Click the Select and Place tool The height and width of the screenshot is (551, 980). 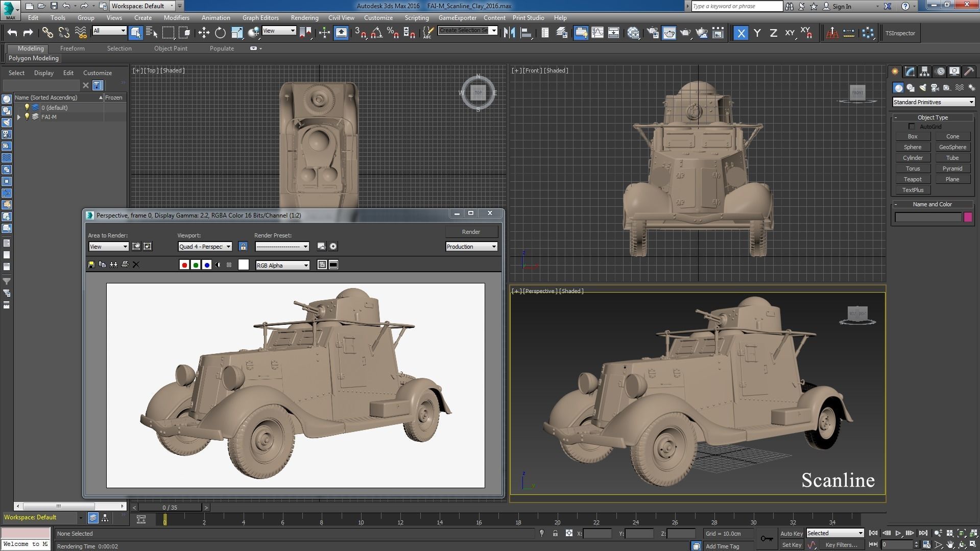[253, 33]
